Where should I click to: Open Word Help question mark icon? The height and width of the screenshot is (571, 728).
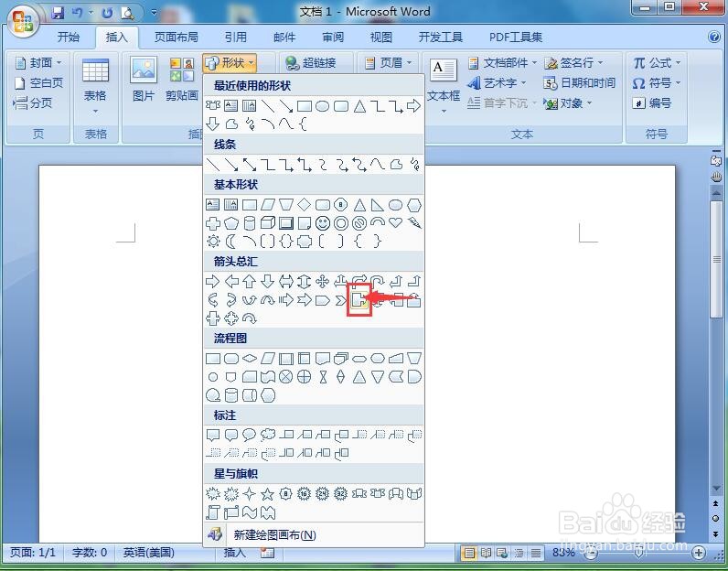point(714,37)
